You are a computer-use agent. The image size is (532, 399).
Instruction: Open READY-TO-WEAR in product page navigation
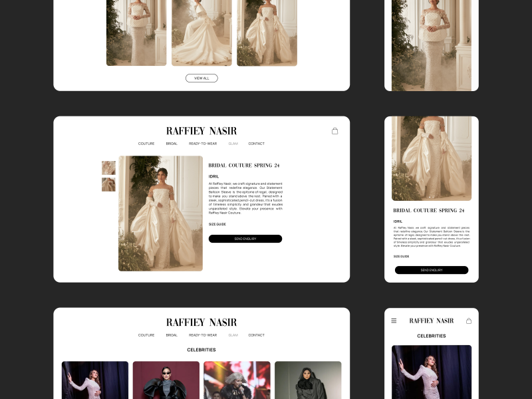pos(203,144)
